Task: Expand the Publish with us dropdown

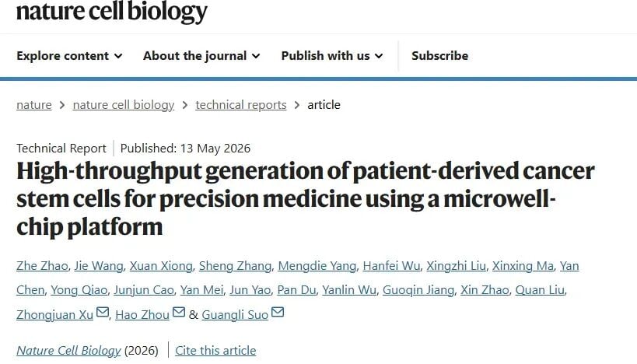Action: [x=332, y=56]
